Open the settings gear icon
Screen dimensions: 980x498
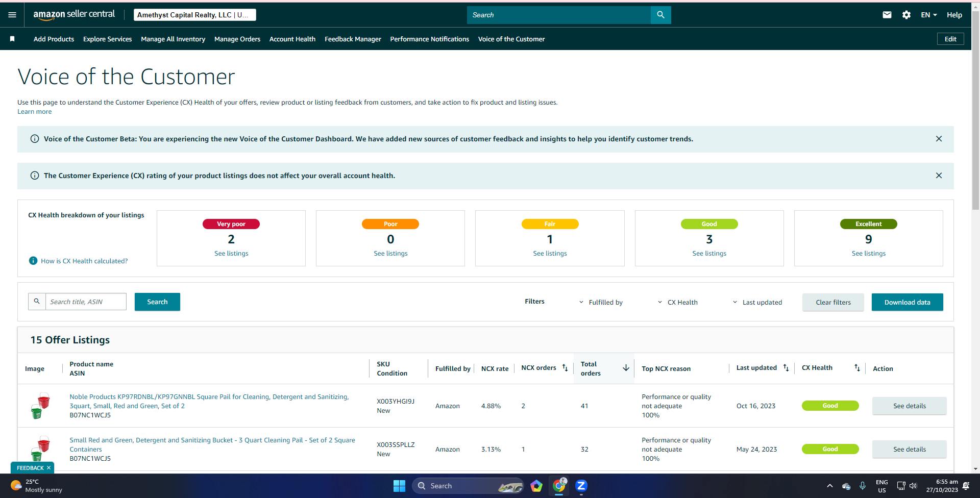906,15
